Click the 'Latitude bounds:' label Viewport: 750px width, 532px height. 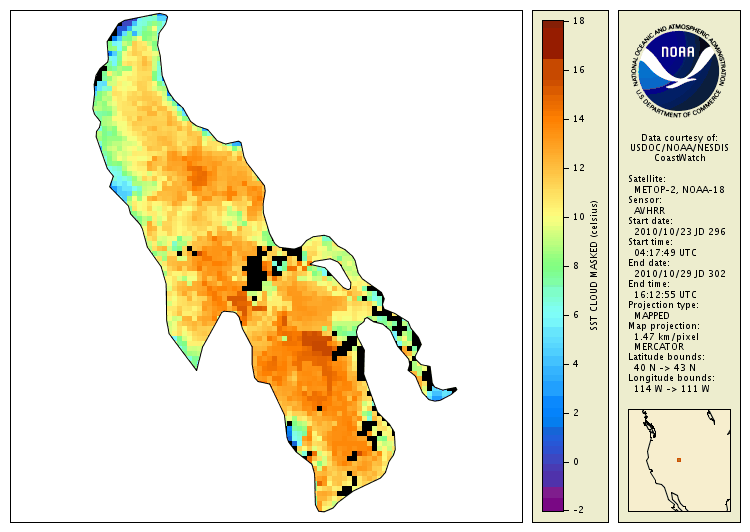(x=666, y=357)
